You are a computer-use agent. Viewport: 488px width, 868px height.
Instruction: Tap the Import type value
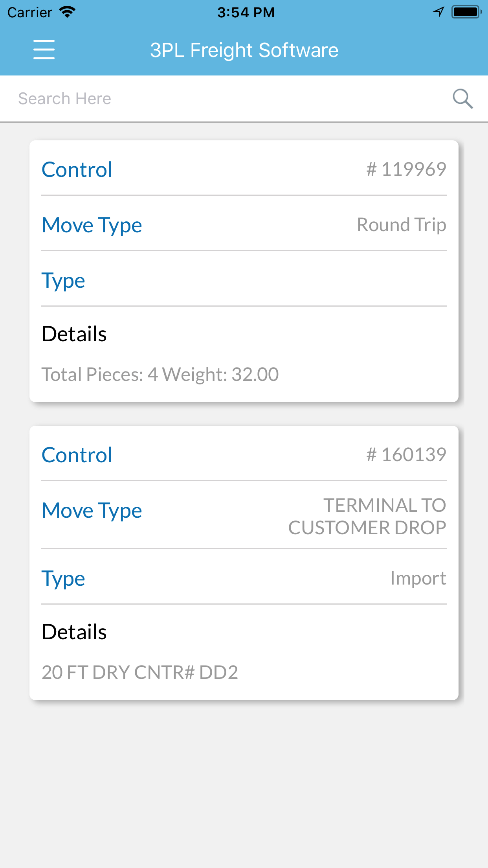point(418,578)
